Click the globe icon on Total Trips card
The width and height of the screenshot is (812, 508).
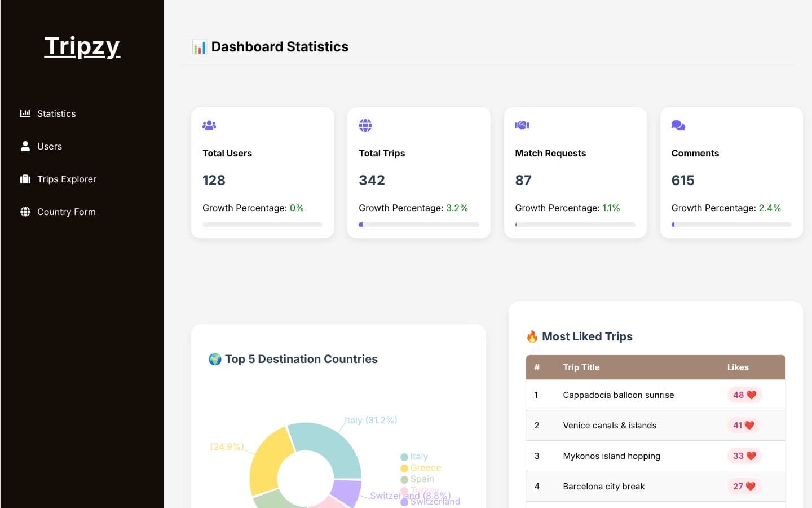(x=365, y=125)
